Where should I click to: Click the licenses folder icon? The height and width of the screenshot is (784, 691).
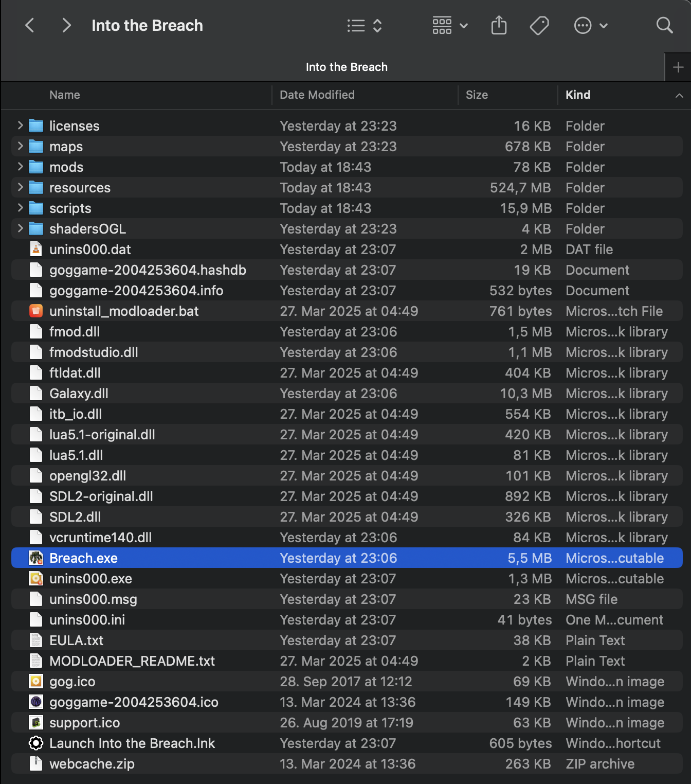[x=36, y=126]
